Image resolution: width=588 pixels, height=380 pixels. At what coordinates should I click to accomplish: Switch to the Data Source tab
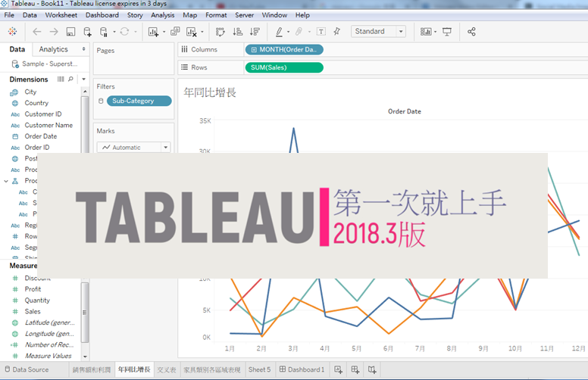click(x=27, y=369)
